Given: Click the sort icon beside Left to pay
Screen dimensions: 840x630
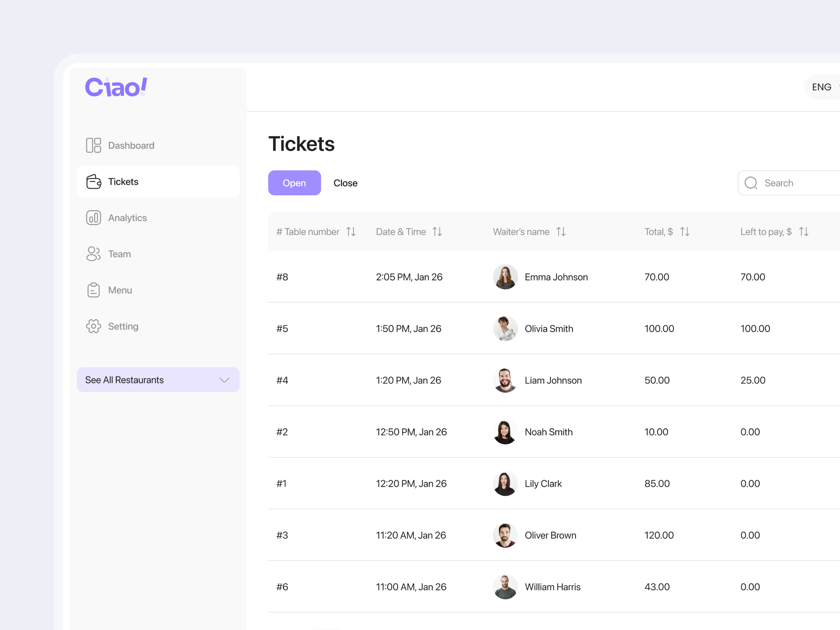Looking at the screenshot, I should 804,232.
